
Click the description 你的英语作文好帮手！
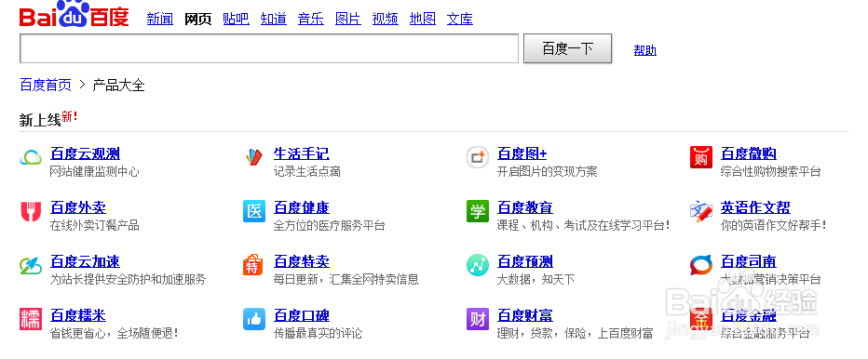[774, 225]
